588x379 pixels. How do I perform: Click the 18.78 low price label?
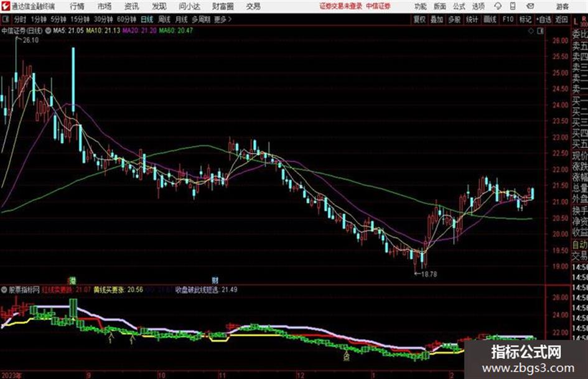point(429,274)
